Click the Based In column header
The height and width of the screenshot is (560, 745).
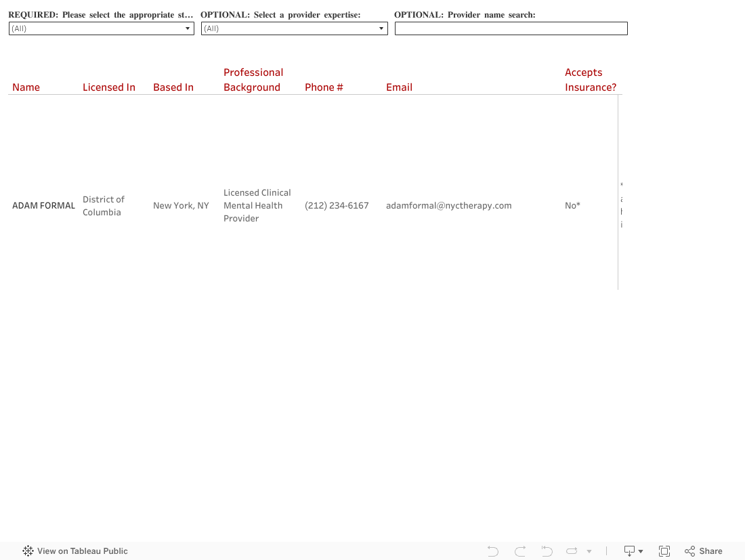click(x=173, y=87)
